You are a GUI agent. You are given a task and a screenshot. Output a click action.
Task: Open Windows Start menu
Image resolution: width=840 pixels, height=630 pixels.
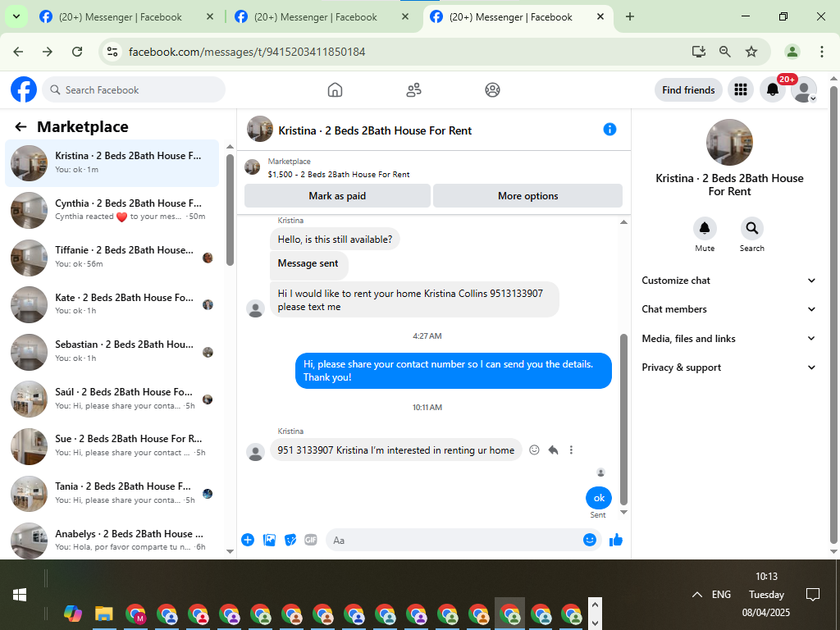20,595
